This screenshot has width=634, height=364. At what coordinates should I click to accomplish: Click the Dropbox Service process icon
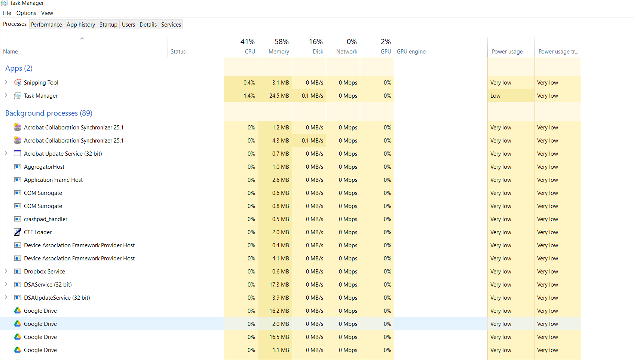(18, 271)
